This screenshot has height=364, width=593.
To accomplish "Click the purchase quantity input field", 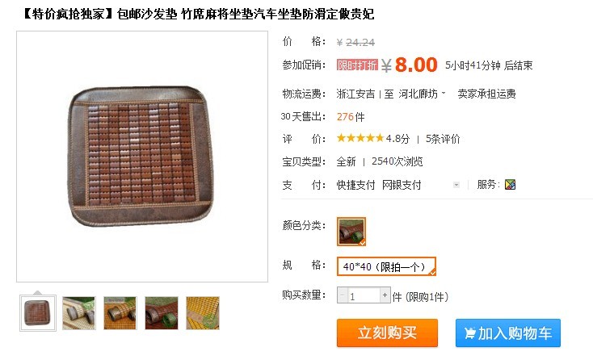I will click(364, 295).
